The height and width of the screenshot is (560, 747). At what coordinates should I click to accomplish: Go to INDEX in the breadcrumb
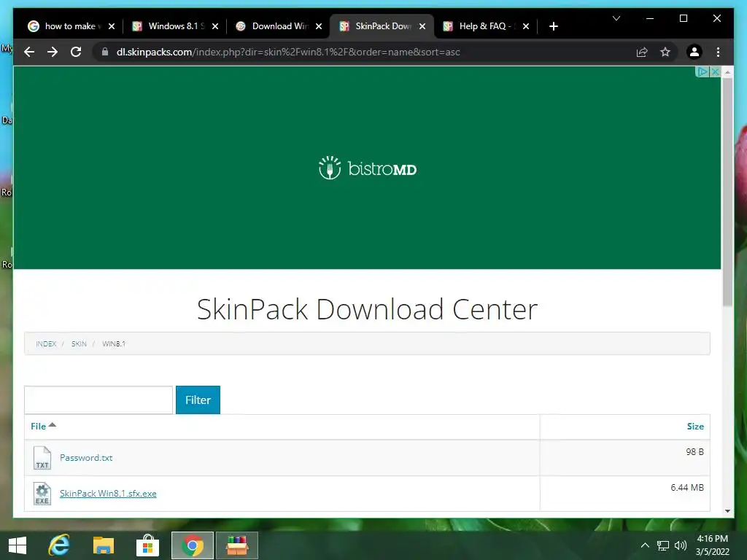(x=46, y=344)
